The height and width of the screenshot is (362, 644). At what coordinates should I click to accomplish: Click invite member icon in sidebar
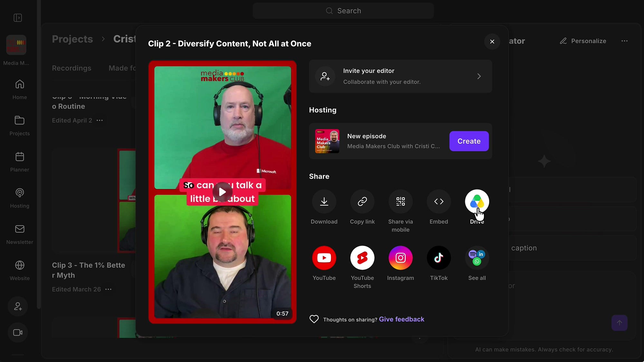[x=18, y=306]
